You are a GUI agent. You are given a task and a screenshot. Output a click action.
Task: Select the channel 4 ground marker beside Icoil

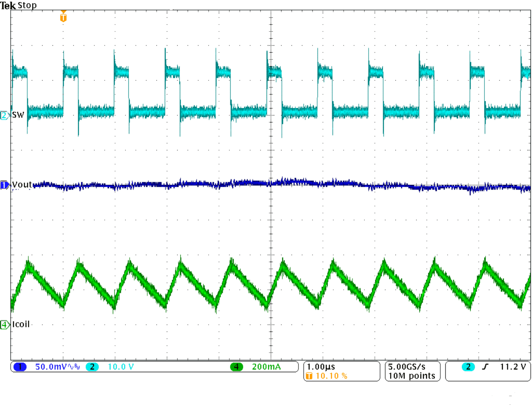(x=4, y=325)
